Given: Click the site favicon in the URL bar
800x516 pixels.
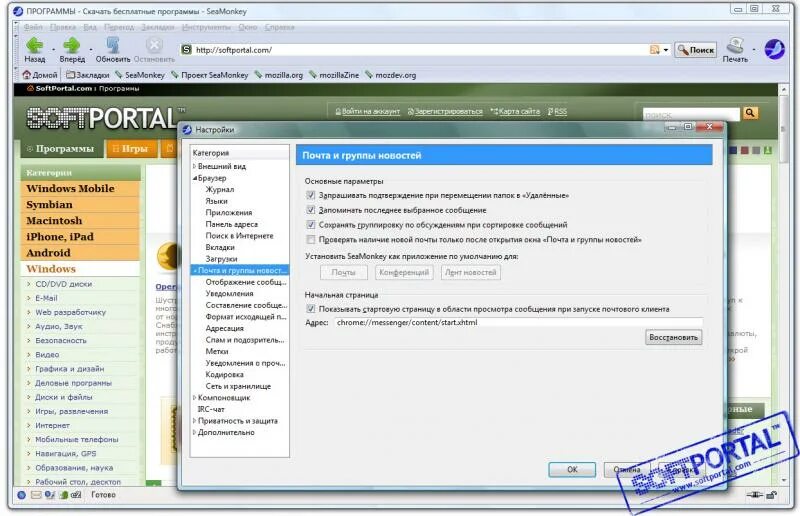Looking at the screenshot, I should (187, 50).
